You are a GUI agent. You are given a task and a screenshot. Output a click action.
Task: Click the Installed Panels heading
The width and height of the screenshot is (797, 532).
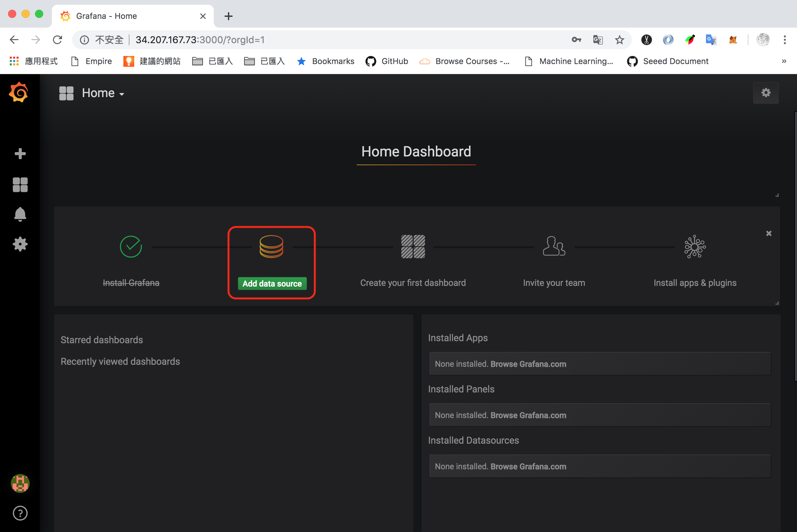pyautogui.click(x=461, y=389)
